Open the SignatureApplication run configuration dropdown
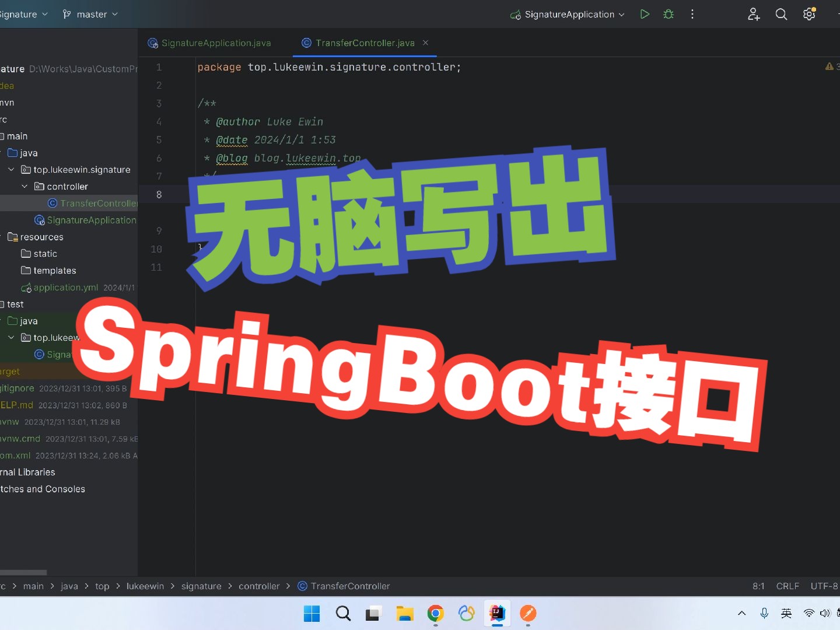The image size is (840, 630). tap(568, 15)
